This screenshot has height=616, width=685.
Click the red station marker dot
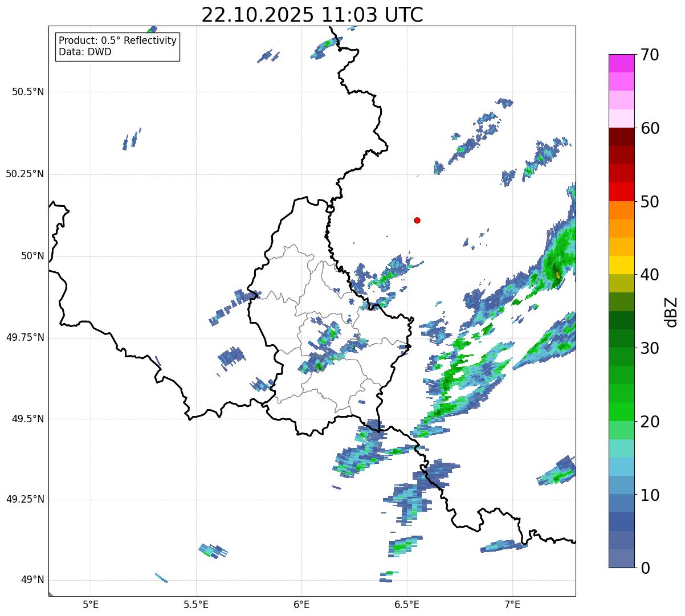[417, 220]
